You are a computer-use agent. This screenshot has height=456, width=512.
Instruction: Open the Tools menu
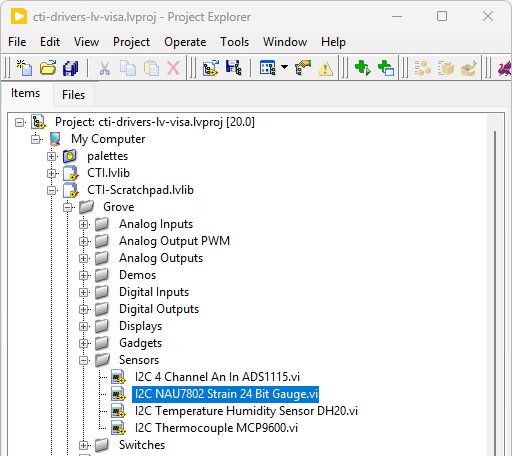coord(234,42)
